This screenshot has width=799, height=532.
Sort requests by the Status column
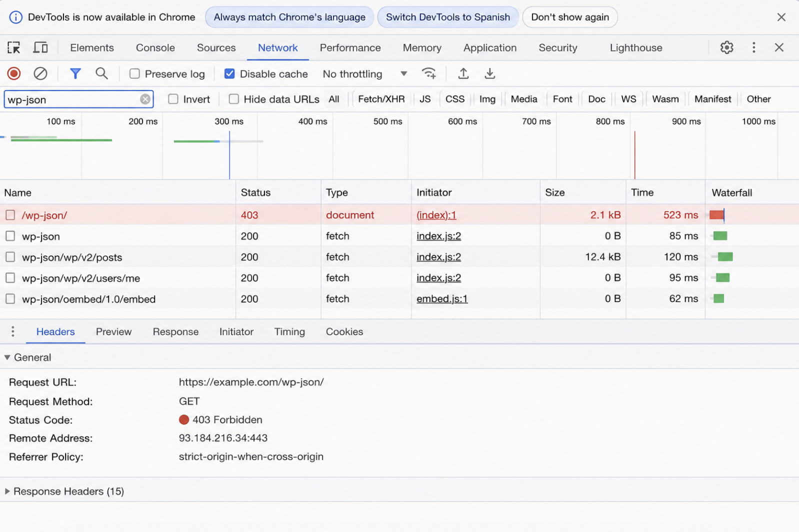(278, 192)
